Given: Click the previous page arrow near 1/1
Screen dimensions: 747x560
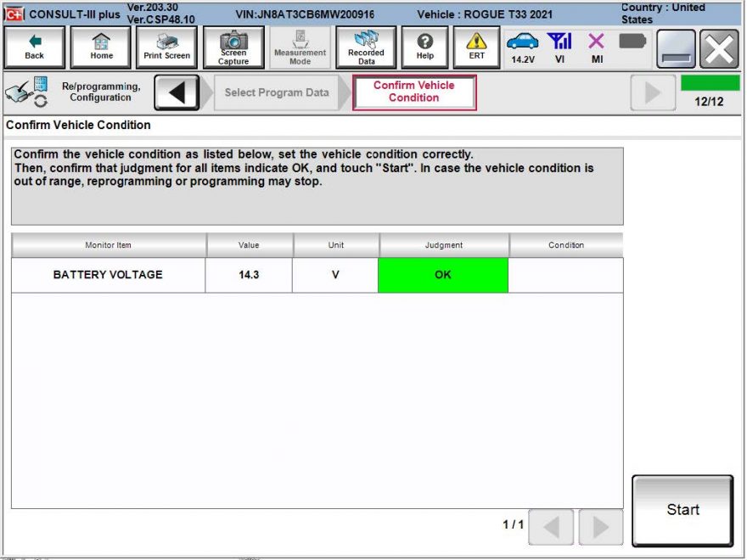Looking at the screenshot, I should [550, 527].
